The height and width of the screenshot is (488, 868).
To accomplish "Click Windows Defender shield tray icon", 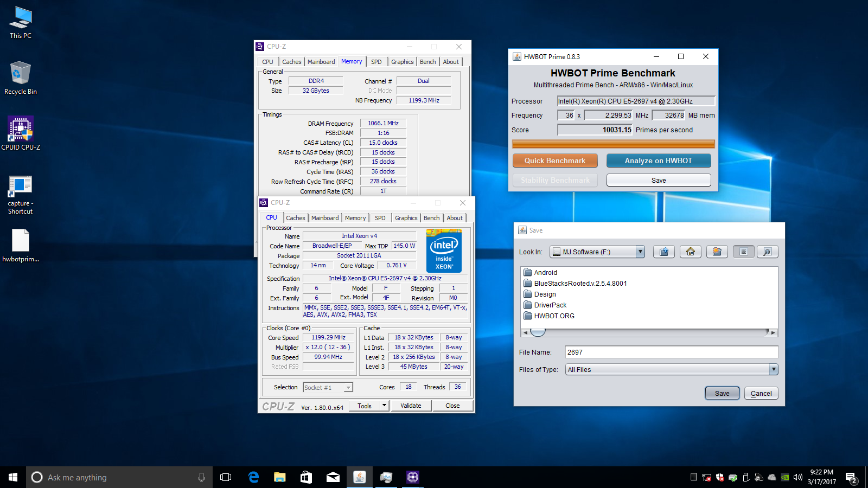I will point(720,477).
